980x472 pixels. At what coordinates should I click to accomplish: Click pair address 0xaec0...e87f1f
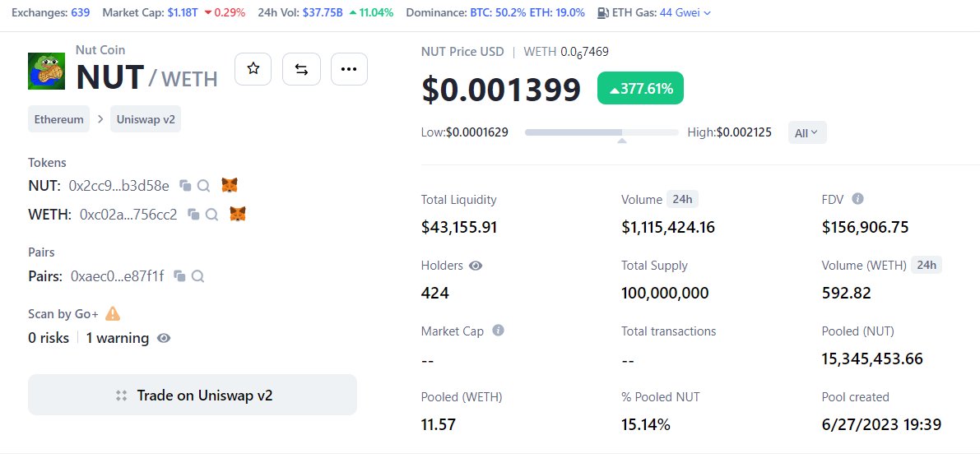tap(118, 276)
